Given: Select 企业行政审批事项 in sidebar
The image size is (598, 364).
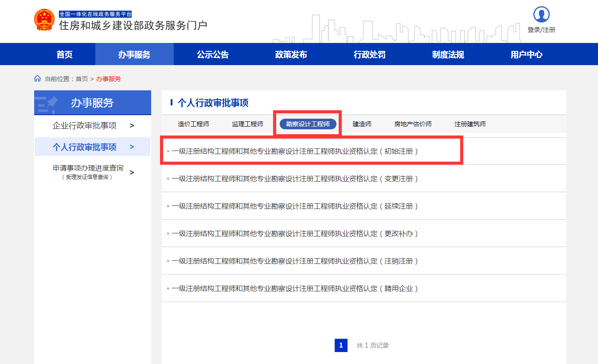Looking at the screenshot, I should [x=85, y=126].
